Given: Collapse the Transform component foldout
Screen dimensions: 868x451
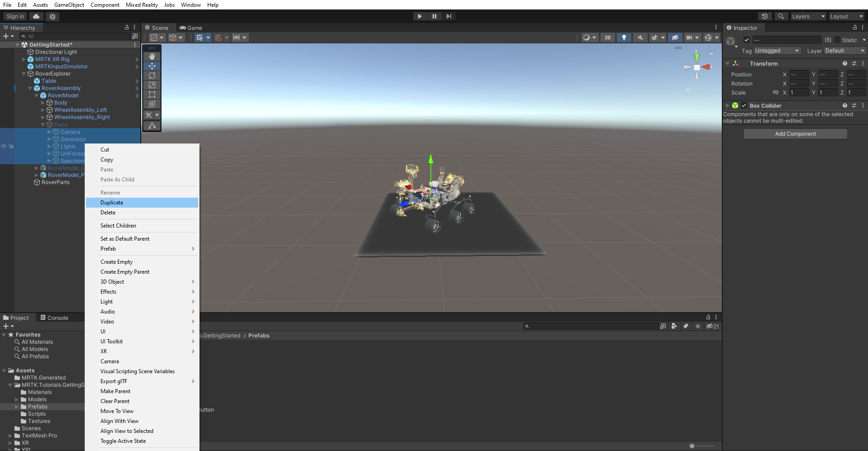Looking at the screenshot, I should (x=728, y=63).
